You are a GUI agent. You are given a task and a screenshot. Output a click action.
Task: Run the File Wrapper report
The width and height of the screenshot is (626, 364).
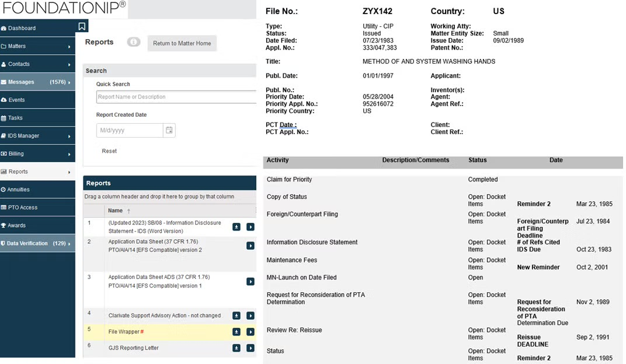coord(251,332)
